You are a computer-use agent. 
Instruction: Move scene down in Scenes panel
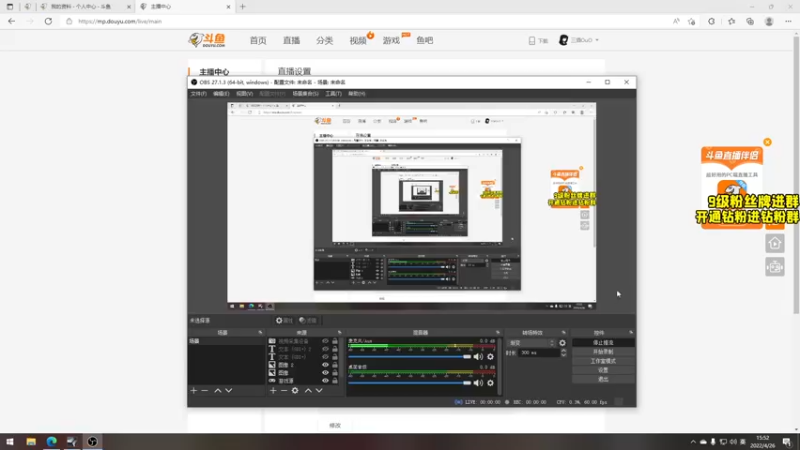click(x=229, y=390)
